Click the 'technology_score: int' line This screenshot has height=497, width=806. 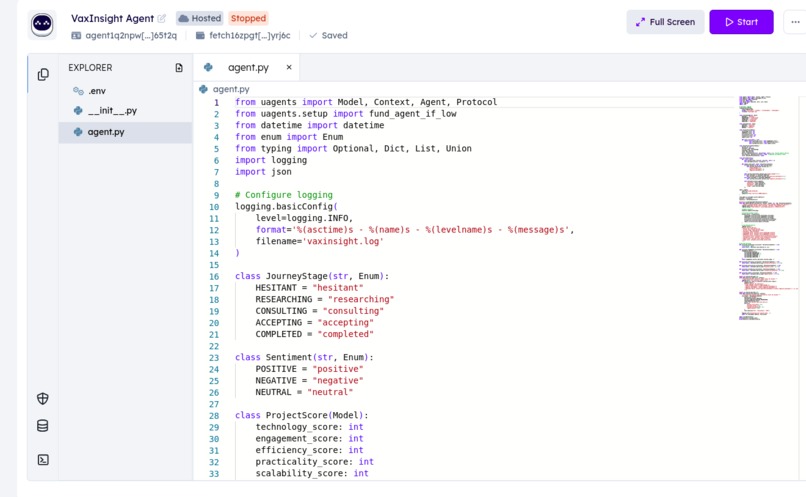click(309, 427)
